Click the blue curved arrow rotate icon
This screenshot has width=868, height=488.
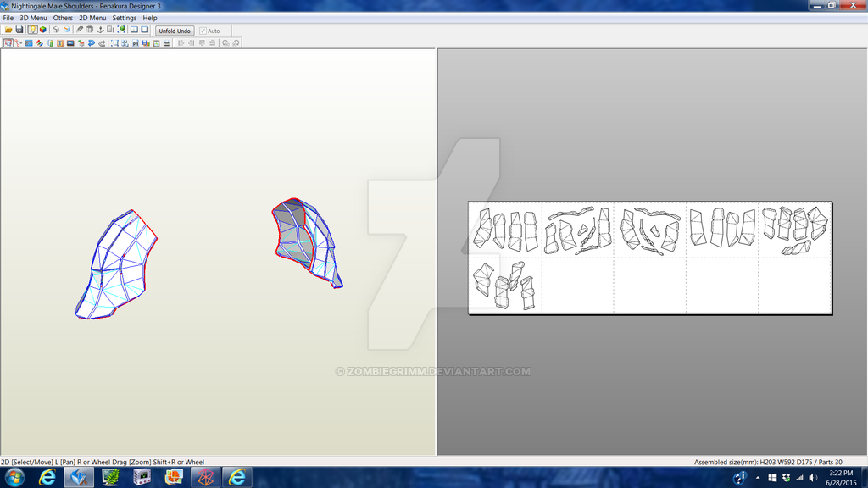[92, 42]
